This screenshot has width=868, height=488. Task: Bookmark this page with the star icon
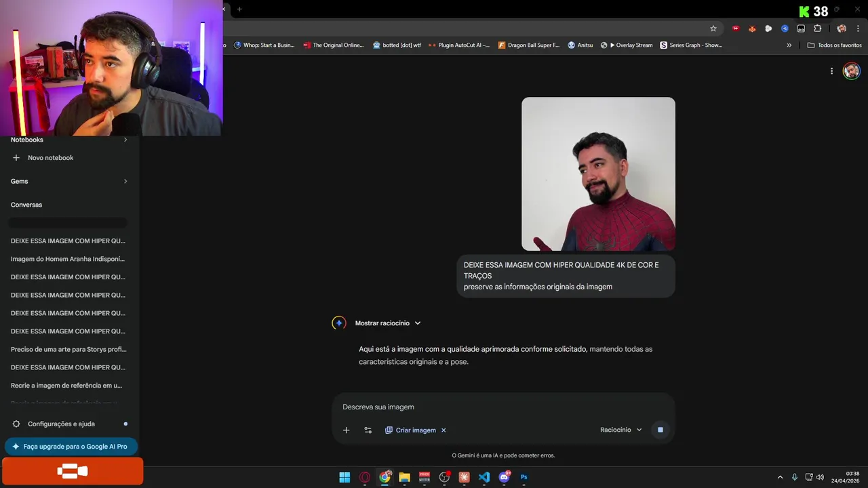coord(713,28)
